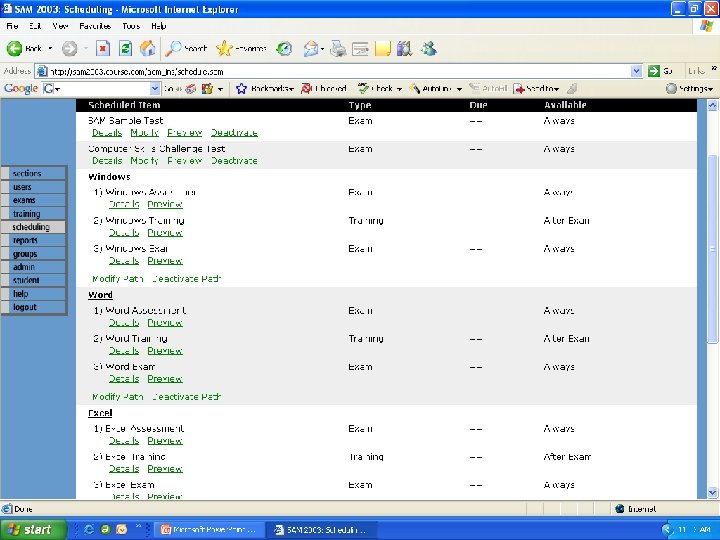
Task: Open the AutoLink dropdown arrow
Action: [x=459, y=89]
